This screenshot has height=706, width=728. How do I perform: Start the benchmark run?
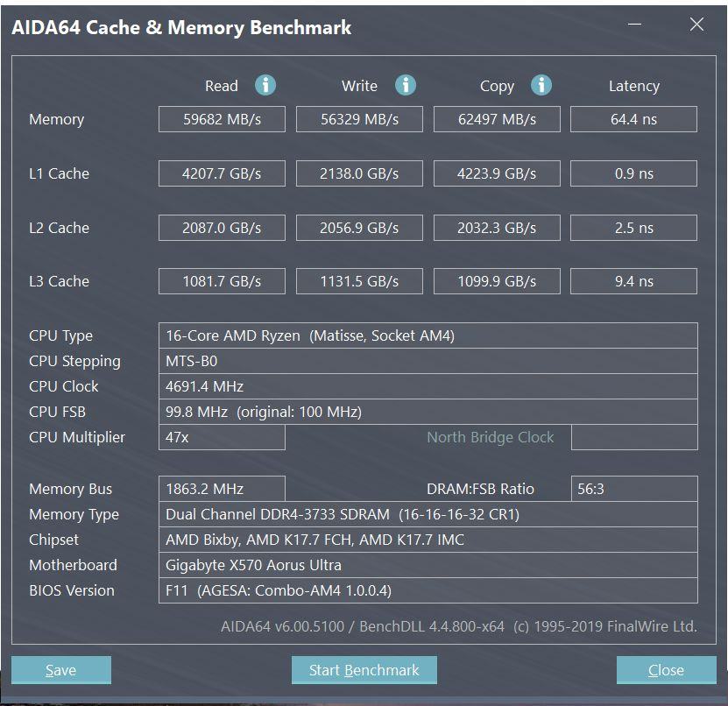coord(364,670)
